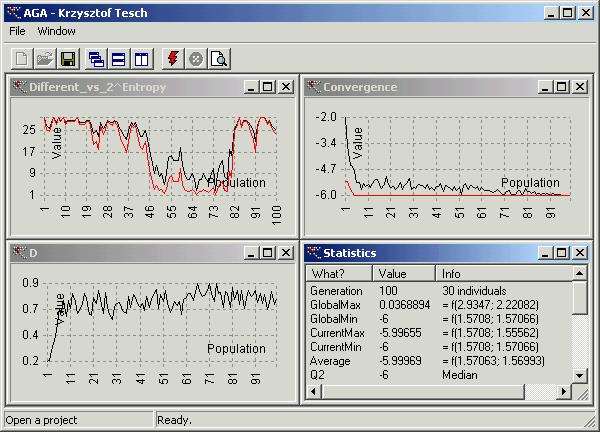The height and width of the screenshot is (432, 600).
Task: Click the 'Open a project' status bar text
Action: [x=41, y=420]
